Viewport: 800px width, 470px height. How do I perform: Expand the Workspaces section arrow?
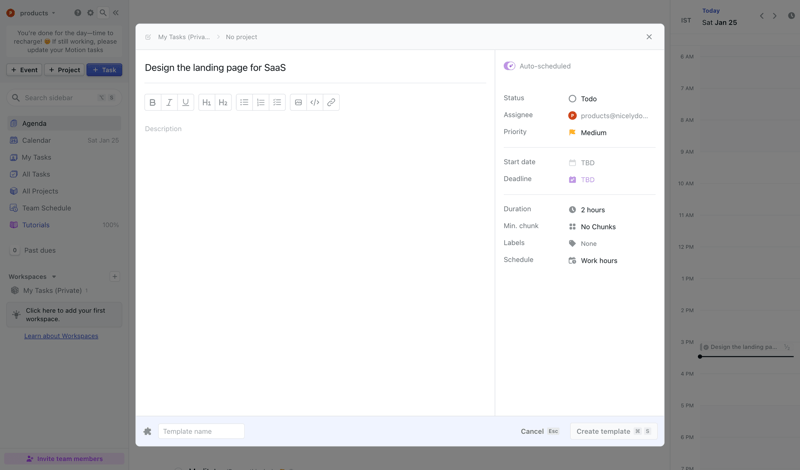coord(54,277)
